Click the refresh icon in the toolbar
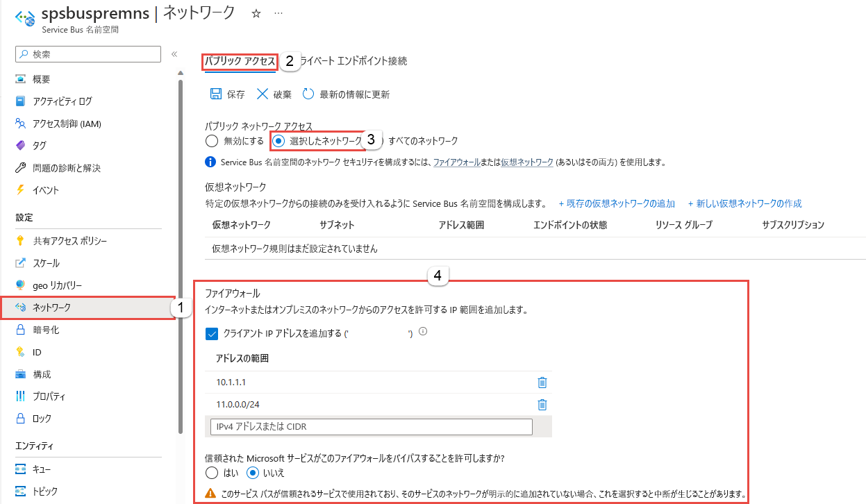 click(309, 94)
